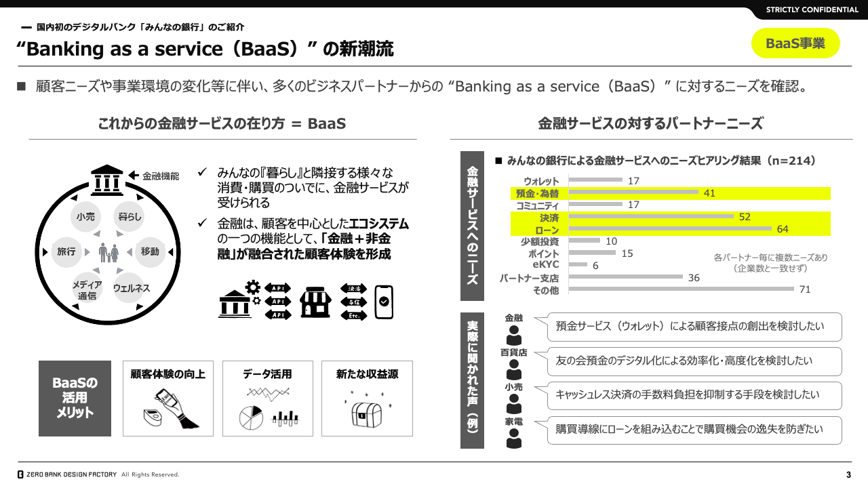868x488 pixels.
Task: Click the checkmark beside みんなの『暮らし』 bullet
Action: click(x=202, y=172)
